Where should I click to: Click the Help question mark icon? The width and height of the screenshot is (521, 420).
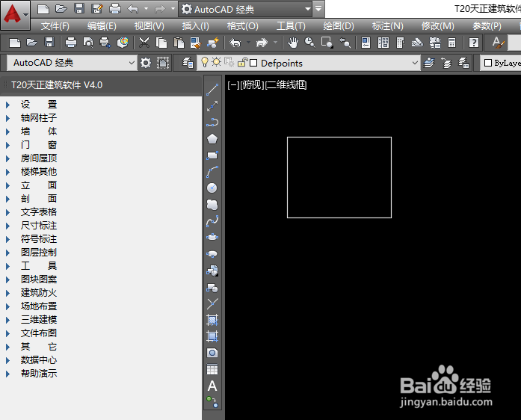(x=473, y=43)
